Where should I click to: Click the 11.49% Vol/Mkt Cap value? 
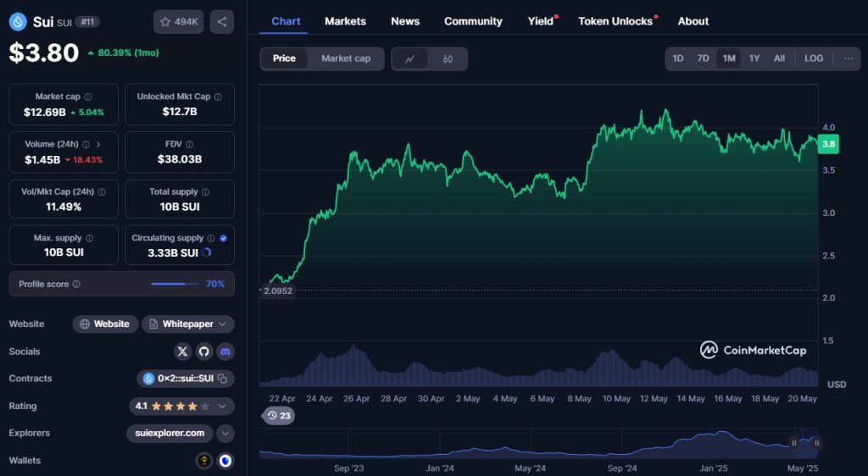(x=64, y=207)
